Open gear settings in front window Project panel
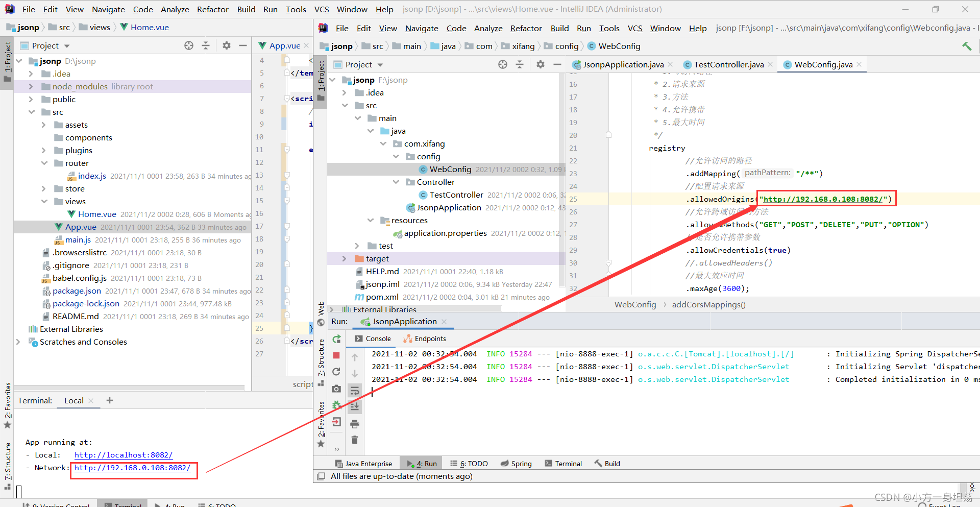 coord(541,64)
